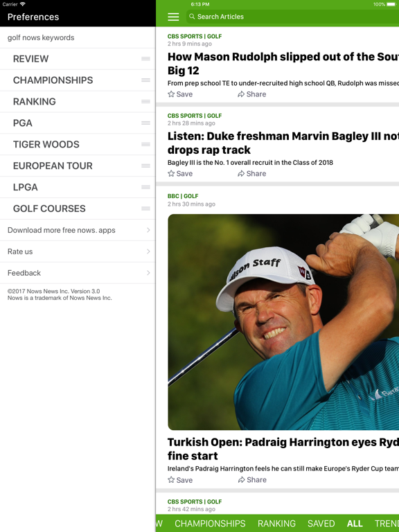Save the Padraig Harrington article

(x=180, y=480)
